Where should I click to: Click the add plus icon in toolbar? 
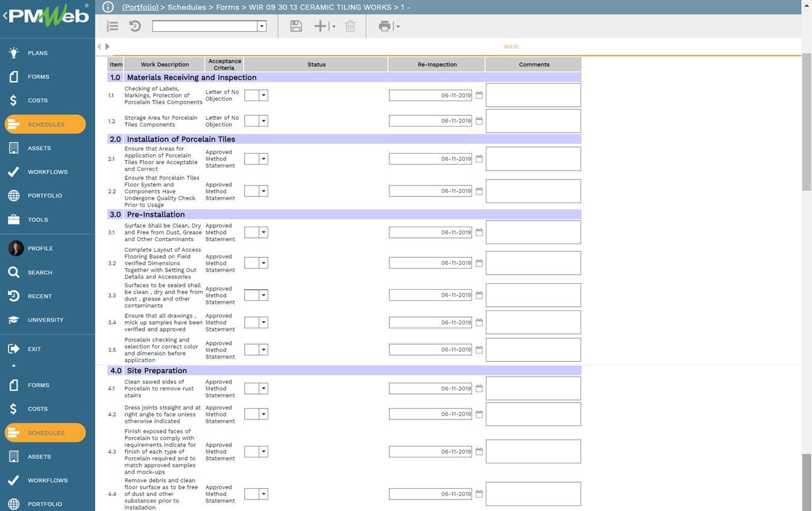point(320,26)
